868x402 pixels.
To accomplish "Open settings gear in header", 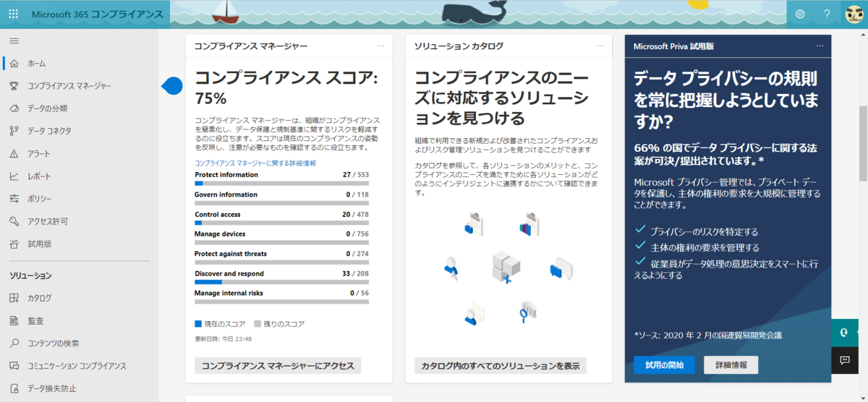I will (x=800, y=14).
